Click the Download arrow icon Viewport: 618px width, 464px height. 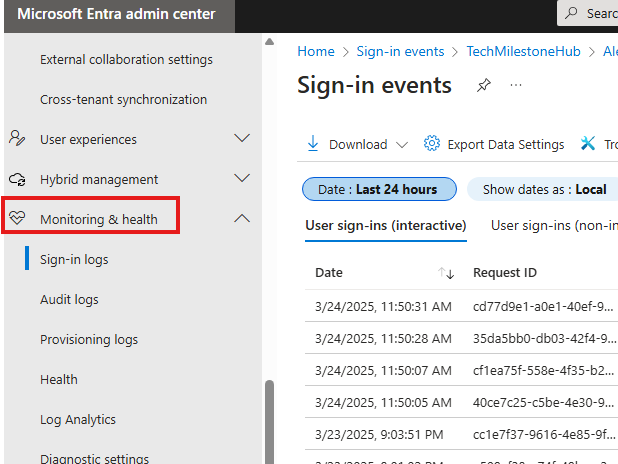tap(313, 144)
